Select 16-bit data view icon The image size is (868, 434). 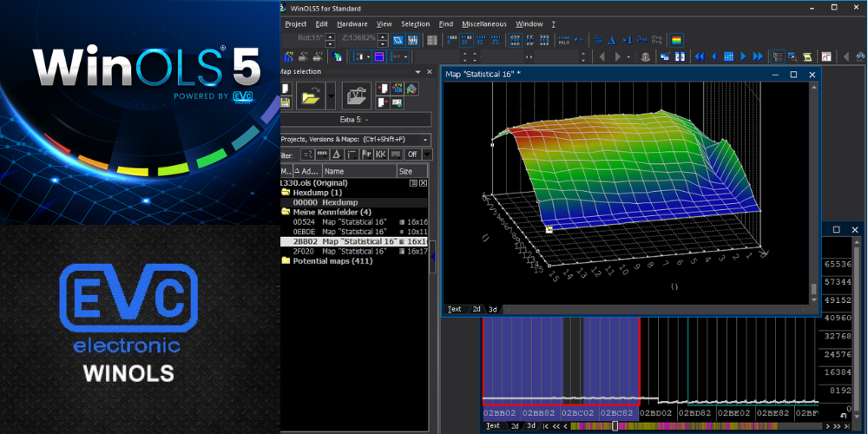[467, 40]
